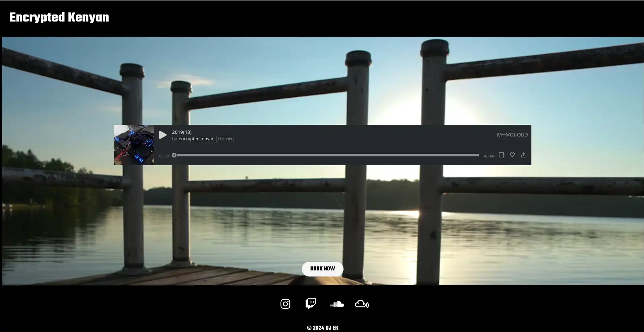
Task: Click the Encrypted Kenyan site title
Action: (x=59, y=17)
